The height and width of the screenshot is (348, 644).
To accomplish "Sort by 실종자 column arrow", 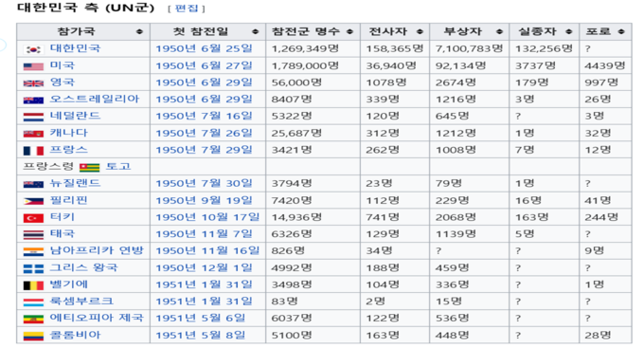I will [x=569, y=31].
